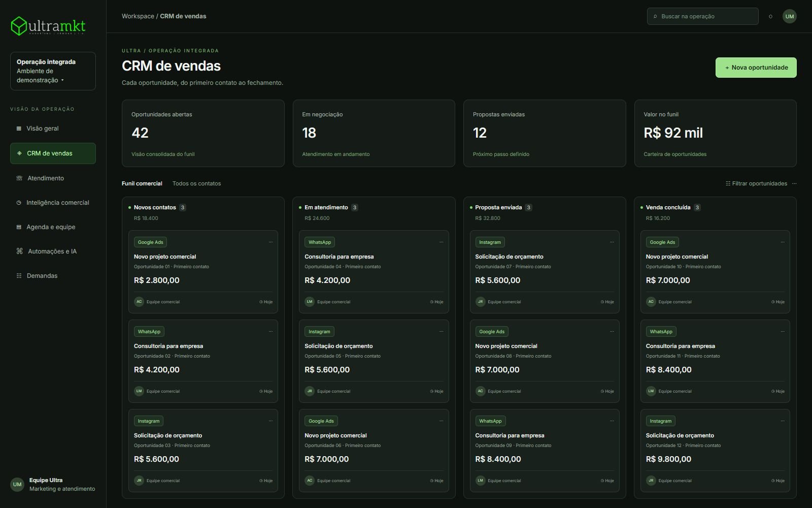The image size is (812, 508).
Task: Click the count badge next to Proposta enviada
Action: pyautogui.click(x=528, y=207)
